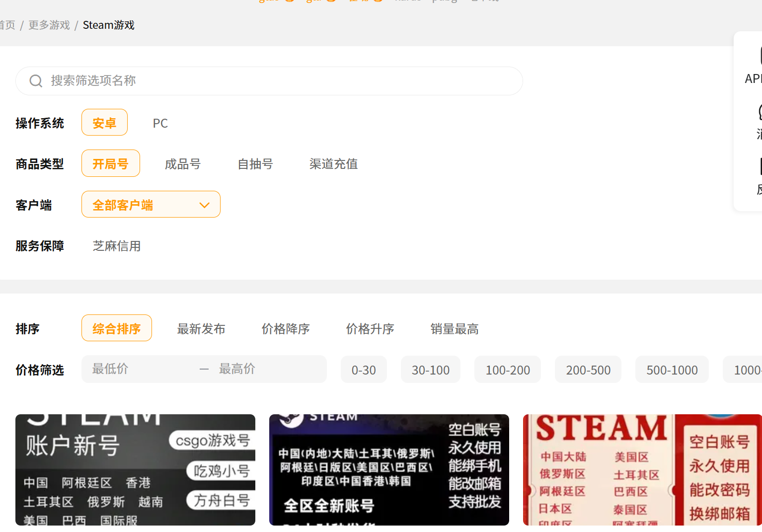Choose the 自抽号 product type
This screenshot has height=532, width=762.
coord(255,164)
